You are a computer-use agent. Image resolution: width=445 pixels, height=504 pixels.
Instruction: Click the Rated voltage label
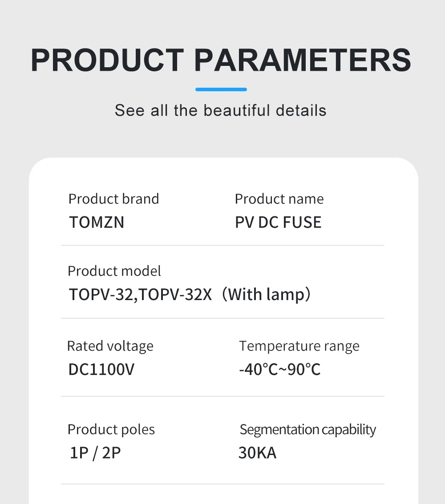tap(110, 346)
